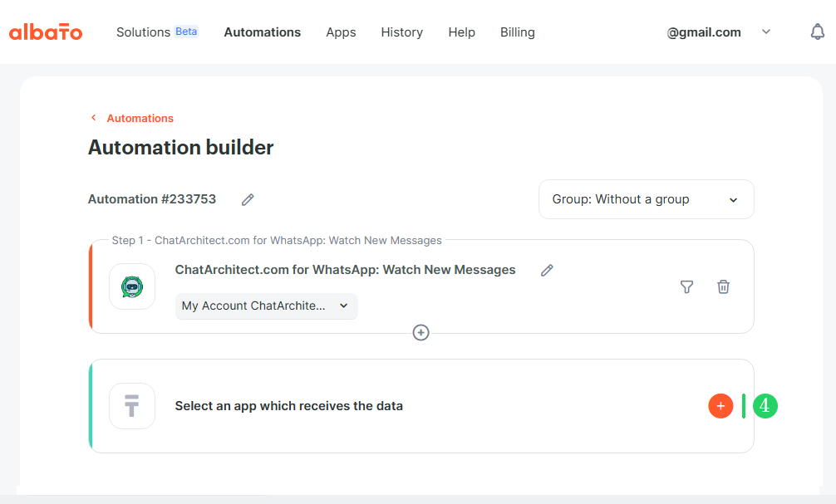Open the Apps menu item
This screenshot has height=504, width=836.
(342, 32)
